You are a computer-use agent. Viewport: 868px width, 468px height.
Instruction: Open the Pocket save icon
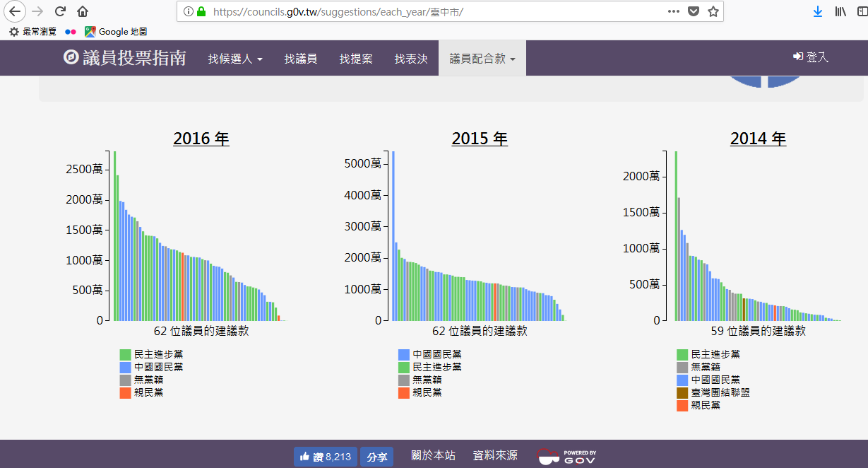click(694, 11)
